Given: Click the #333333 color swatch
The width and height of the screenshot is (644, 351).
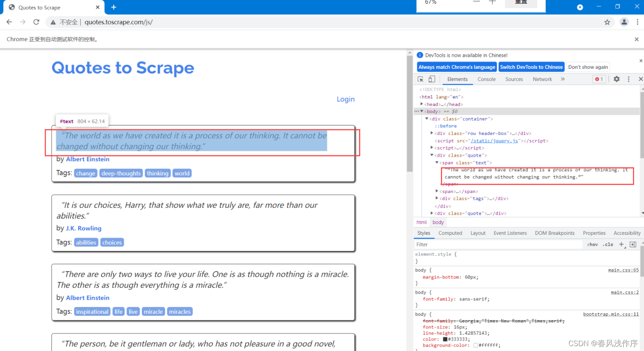Looking at the screenshot, I should (445, 339).
